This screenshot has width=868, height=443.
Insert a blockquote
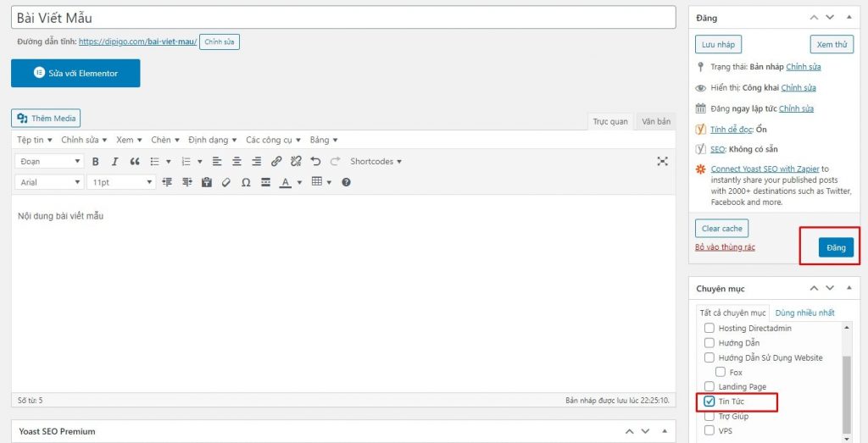pyautogui.click(x=135, y=161)
